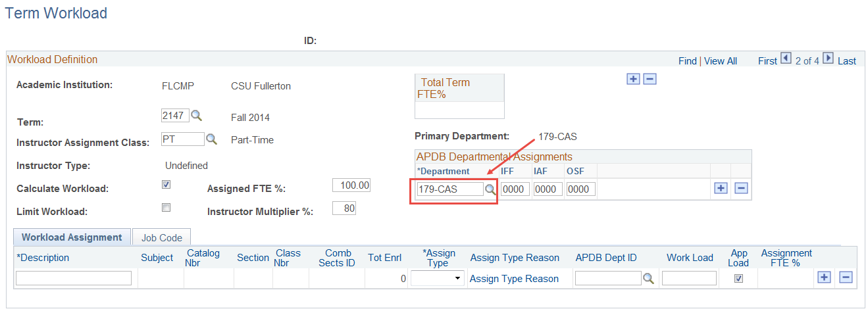Viewport: 868px width, 311px height.
Task: Click Fall 2014 term description
Action: [250, 118]
